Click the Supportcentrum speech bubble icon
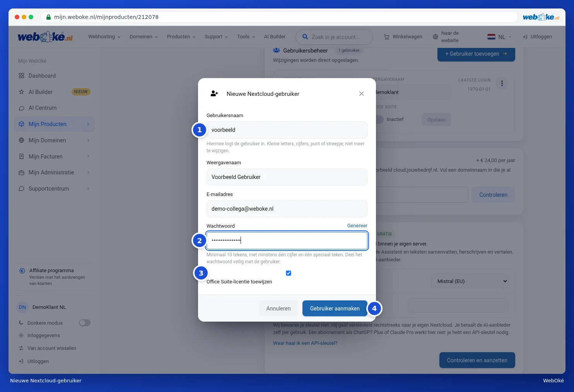Image resolution: width=574 pixels, height=392 pixels. point(22,189)
